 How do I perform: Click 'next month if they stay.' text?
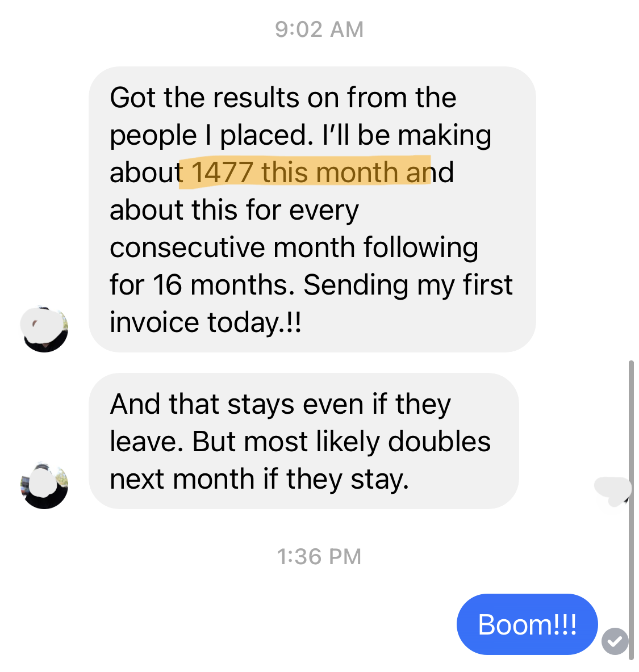pyautogui.click(x=260, y=479)
